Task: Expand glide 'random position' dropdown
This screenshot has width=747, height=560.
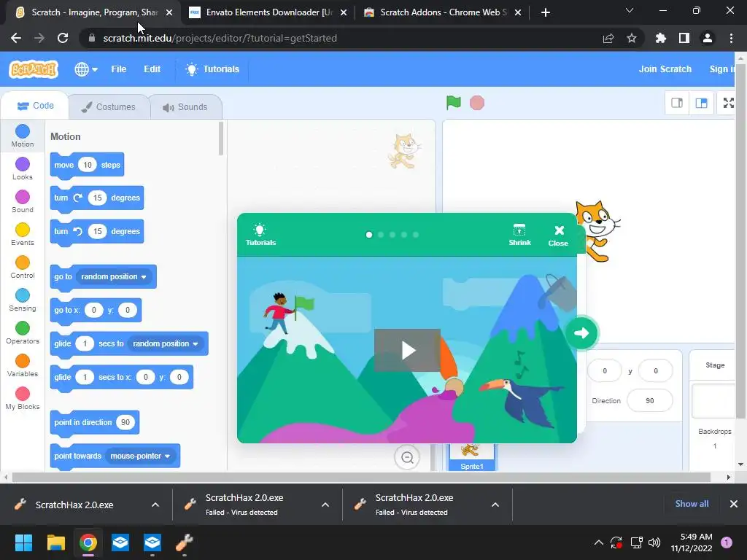Action: pos(166,344)
